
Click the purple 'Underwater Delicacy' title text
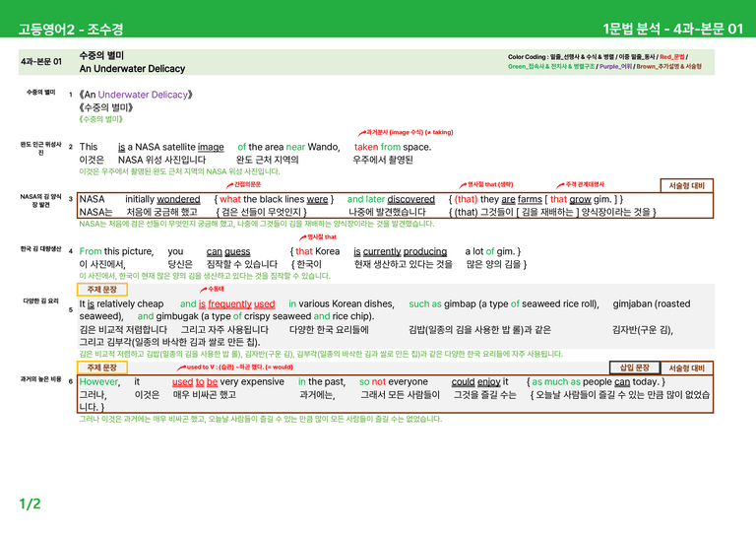[x=143, y=95]
